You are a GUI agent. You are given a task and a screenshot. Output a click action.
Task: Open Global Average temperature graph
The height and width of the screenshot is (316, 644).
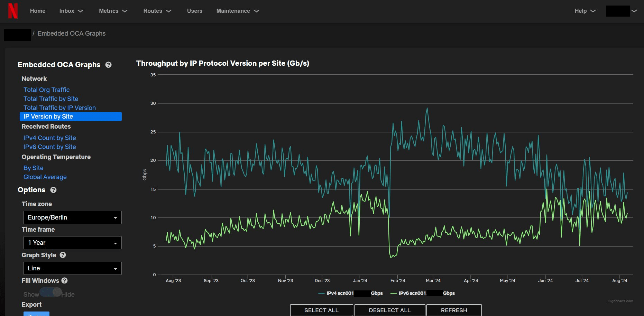pyautogui.click(x=45, y=177)
